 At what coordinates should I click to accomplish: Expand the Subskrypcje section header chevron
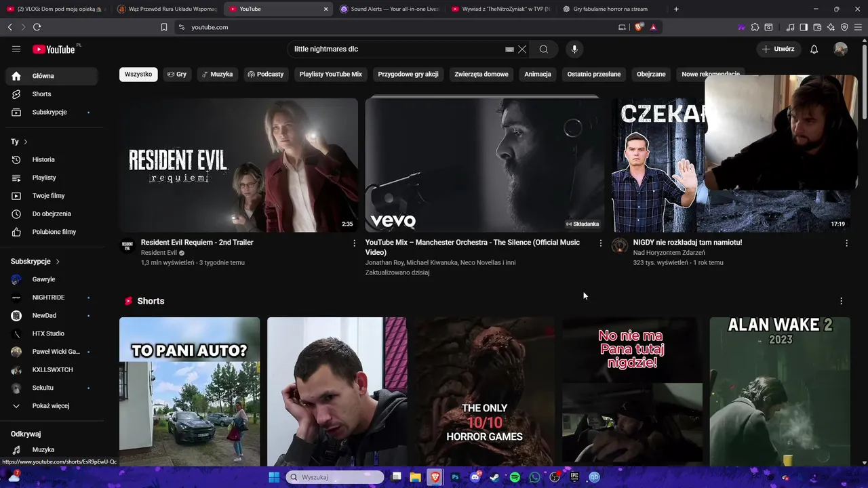(58, 261)
